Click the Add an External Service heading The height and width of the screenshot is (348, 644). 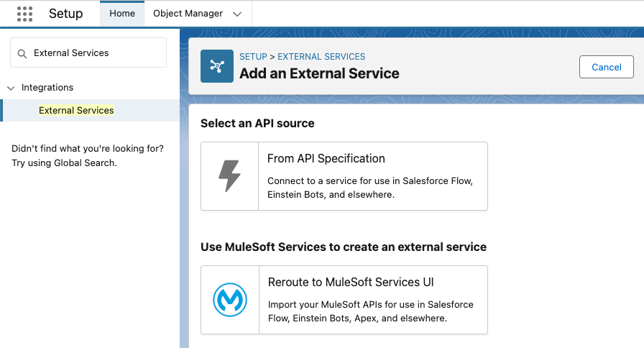pos(319,73)
